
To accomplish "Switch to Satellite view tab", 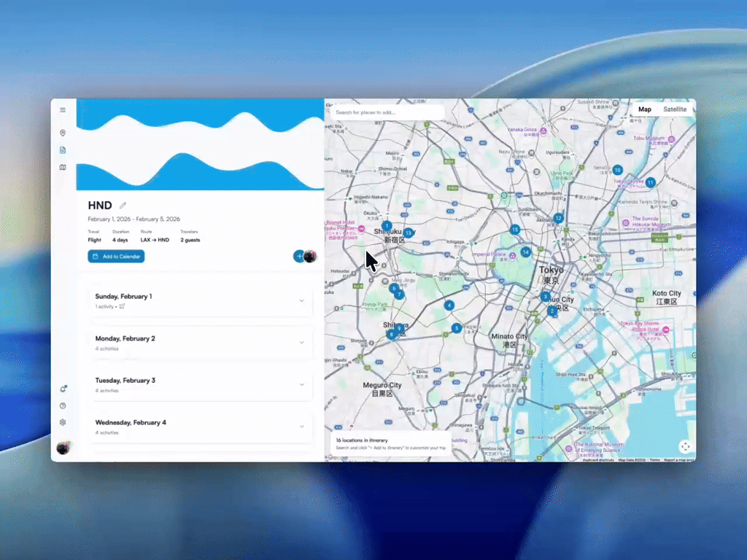I will pos(675,109).
